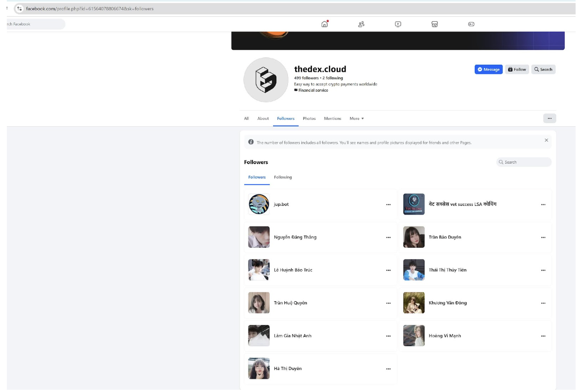
Task: Open profile options three-dot button
Action: pyautogui.click(x=549, y=118)
